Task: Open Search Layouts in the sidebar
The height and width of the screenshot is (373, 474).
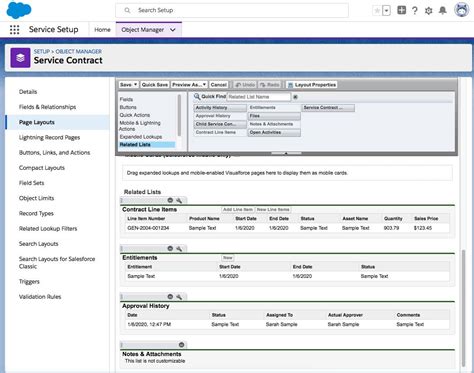Action: 38,244
